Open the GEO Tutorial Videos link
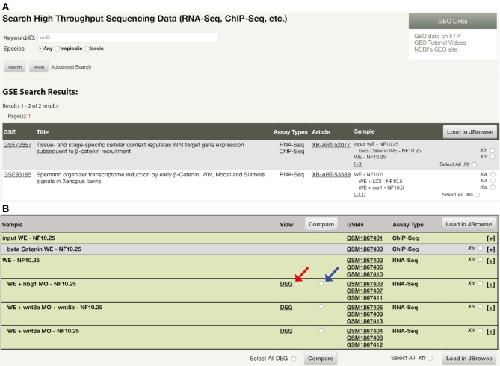This screenshot has height=366, width=500. (440, 43)
